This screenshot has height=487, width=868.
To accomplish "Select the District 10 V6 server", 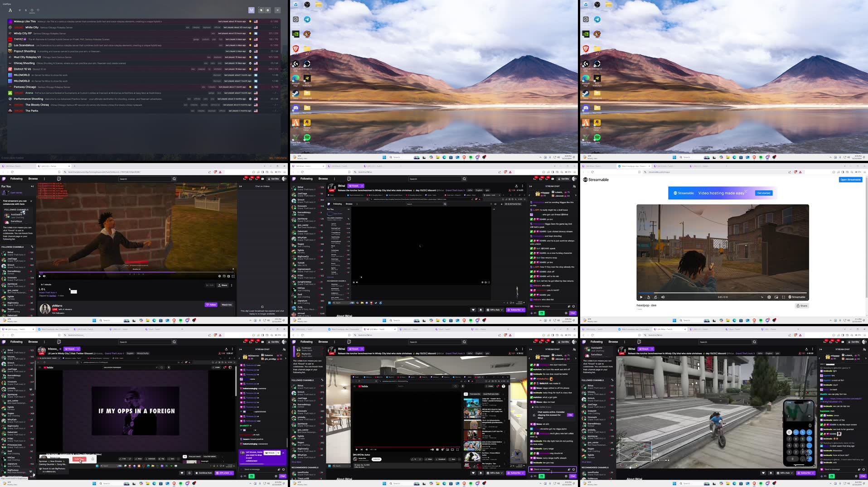I will point(143,69).
